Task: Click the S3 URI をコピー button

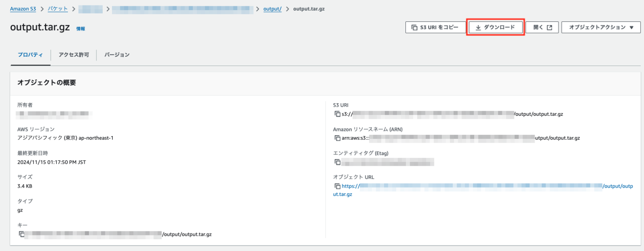Action: pos(436,27)
